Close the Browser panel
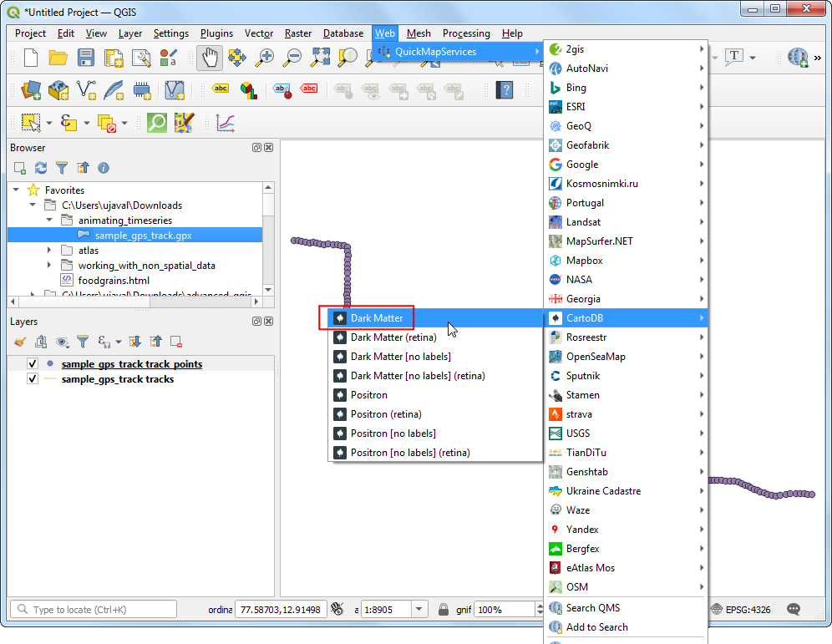 pos(268,148)
